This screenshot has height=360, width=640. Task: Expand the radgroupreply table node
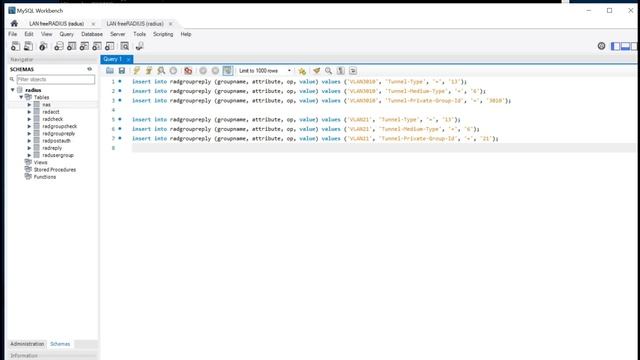click(29, 133)
